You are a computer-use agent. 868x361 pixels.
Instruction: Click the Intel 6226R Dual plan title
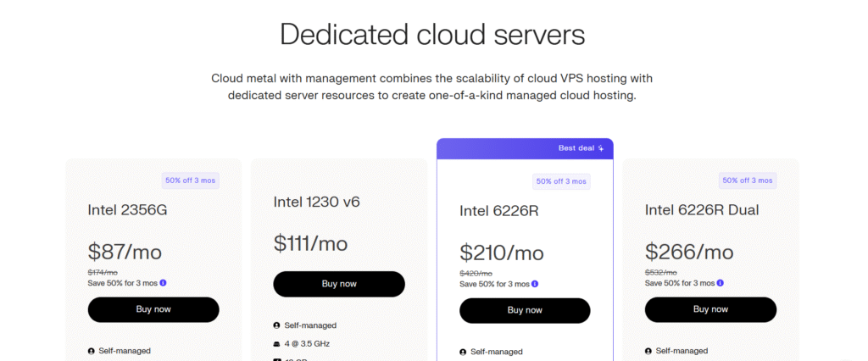coord(702,210)
